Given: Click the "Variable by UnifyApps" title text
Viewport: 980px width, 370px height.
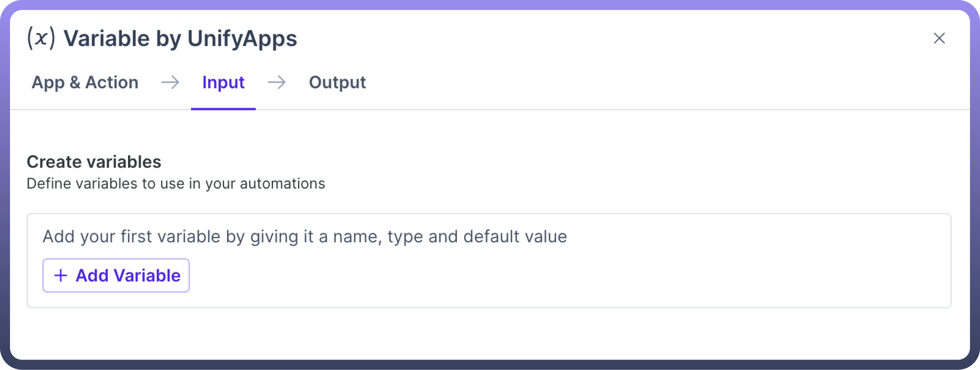Looking at the screenshot, I should click(180, 38).
